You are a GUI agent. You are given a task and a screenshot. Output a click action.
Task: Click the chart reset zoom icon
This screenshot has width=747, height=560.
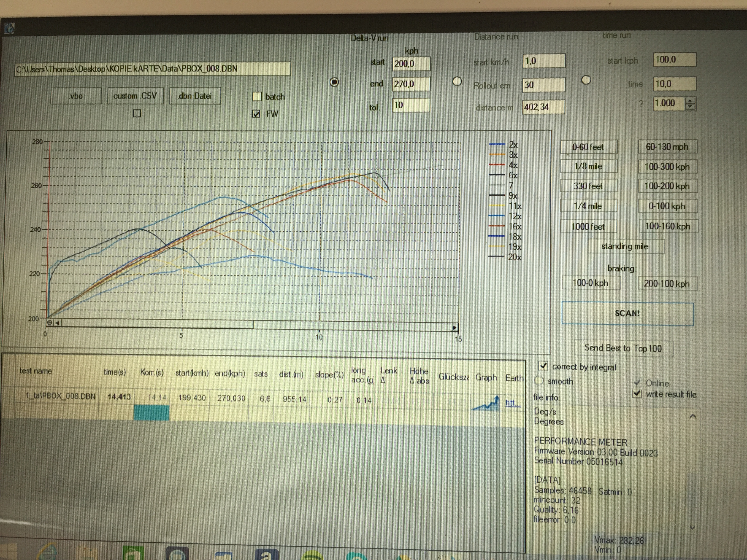click(x=50, y=323)
